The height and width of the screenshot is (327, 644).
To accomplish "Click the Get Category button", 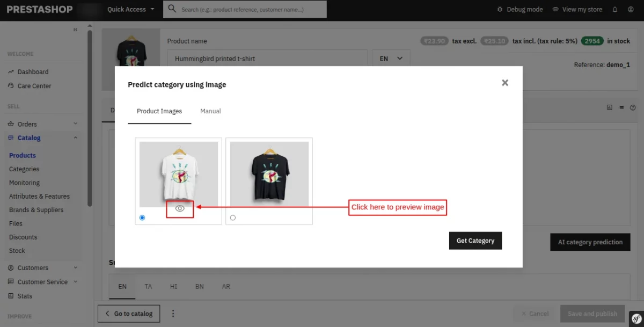I will pyautogui.click(x=475, y=241).
